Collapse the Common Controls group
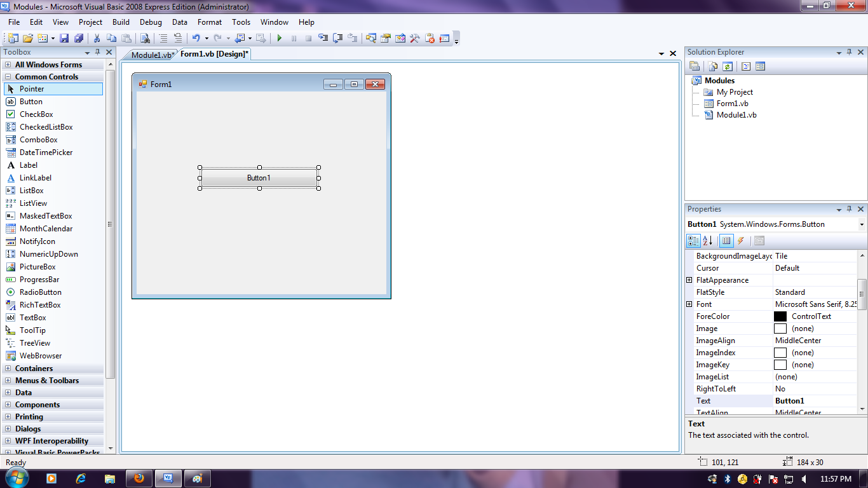This screenshot has width=868, height=488. pos(8,77)
